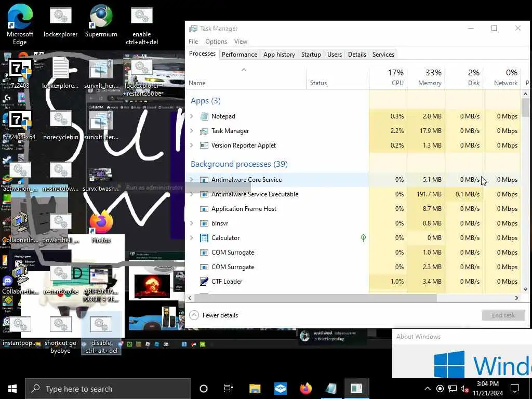Switch to the App history tab

[x=279, y=55]
